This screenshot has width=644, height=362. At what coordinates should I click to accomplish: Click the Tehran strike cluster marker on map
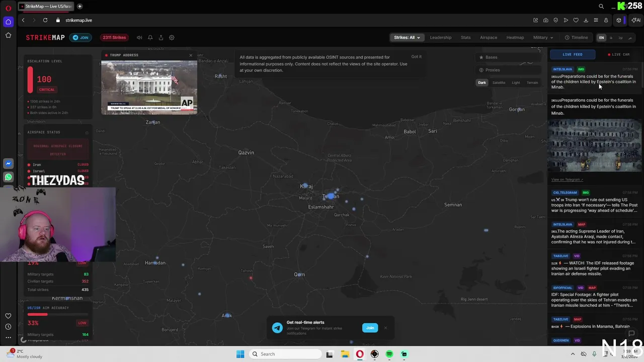[x=331, y=196]
